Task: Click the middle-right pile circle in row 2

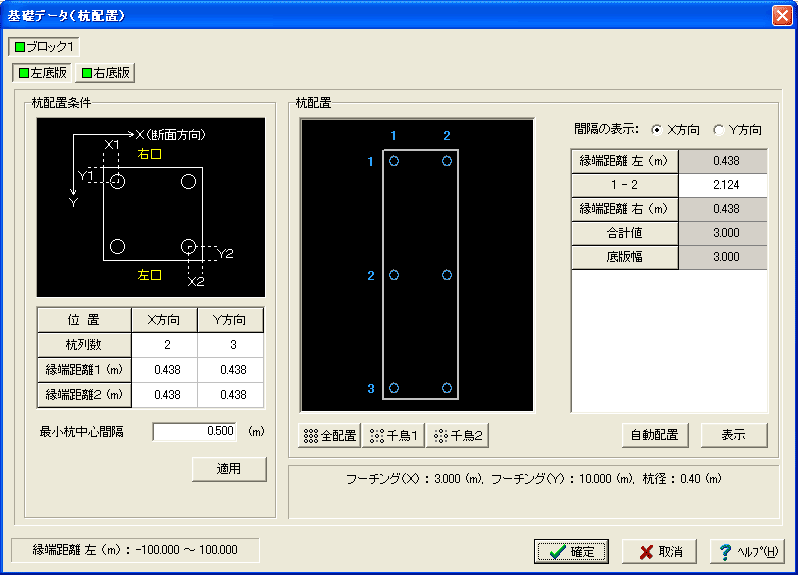Action: (x=447, y=275)
